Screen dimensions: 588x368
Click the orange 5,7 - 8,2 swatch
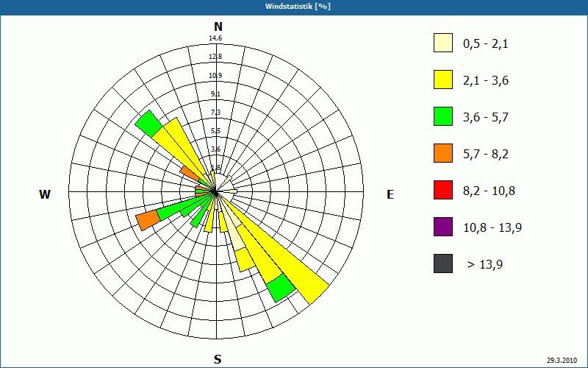pyautogui.click(x=443, y=153)
